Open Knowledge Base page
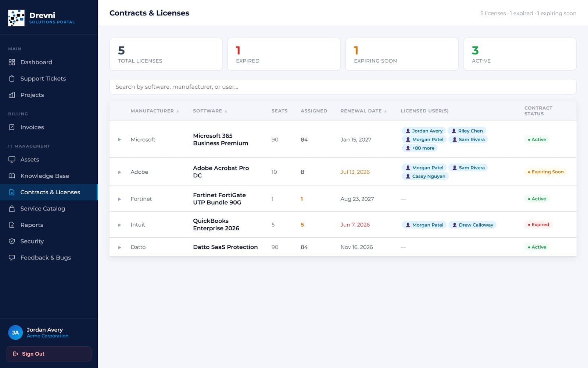Screen dimensions: 588x368 [x=49, y=176]
